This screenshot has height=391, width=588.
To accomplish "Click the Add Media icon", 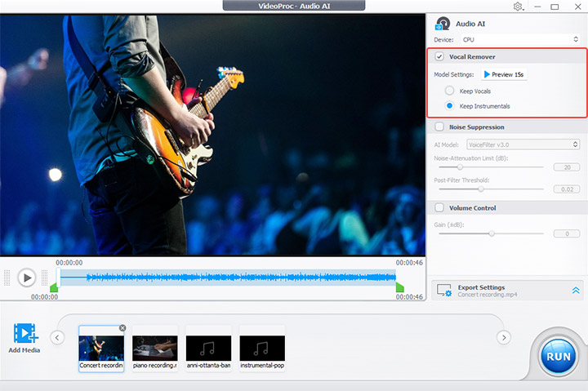I will (x=25, y=335).
